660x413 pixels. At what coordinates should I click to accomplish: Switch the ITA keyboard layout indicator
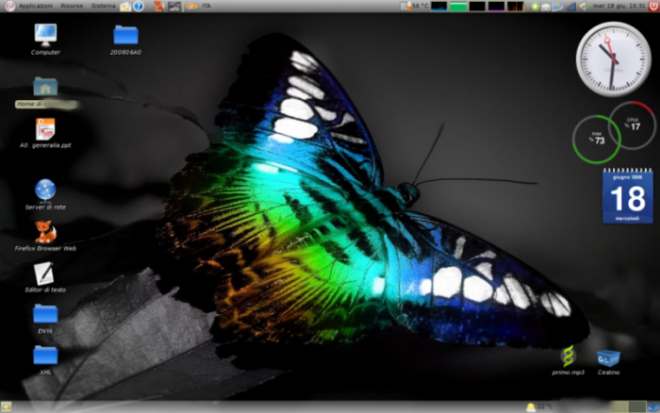pos(206,6)
